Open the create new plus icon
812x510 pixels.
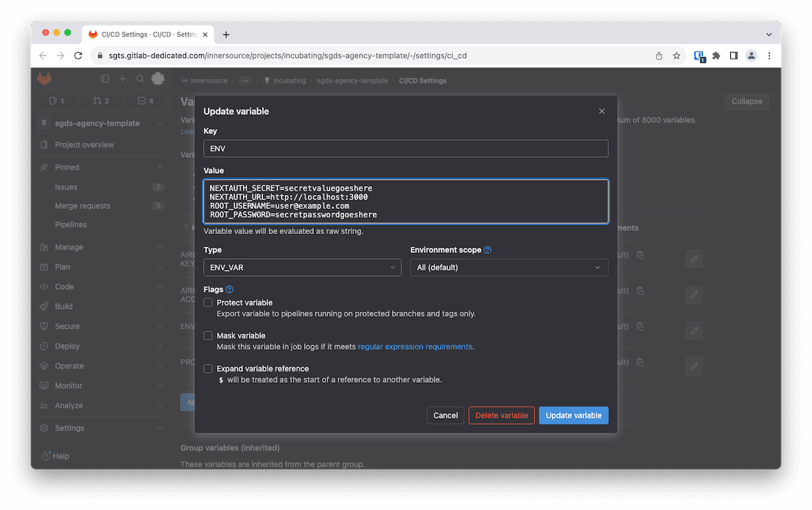(x=122, y=78)
